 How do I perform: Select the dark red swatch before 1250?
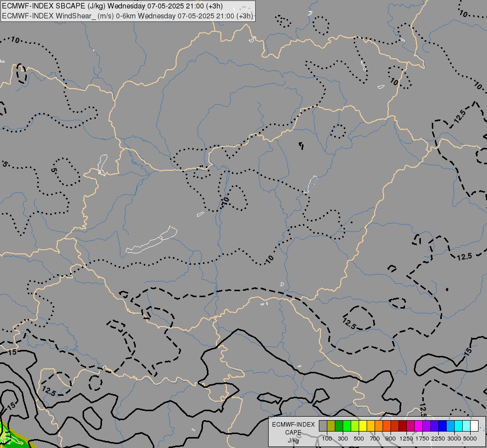pyautogui.click(x=403, y=426)
